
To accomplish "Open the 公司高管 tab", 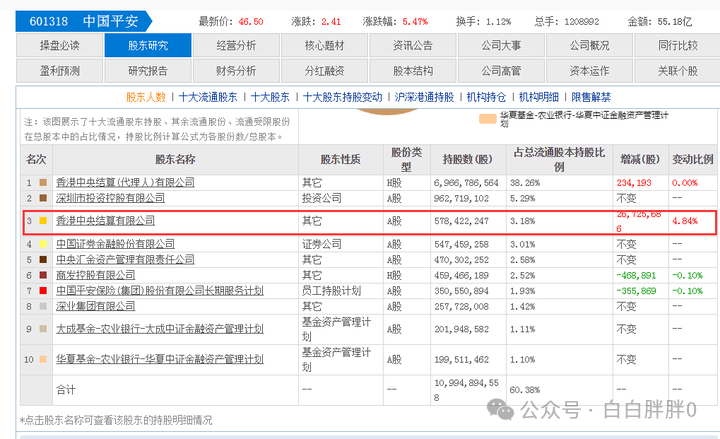I will (501, 71).
